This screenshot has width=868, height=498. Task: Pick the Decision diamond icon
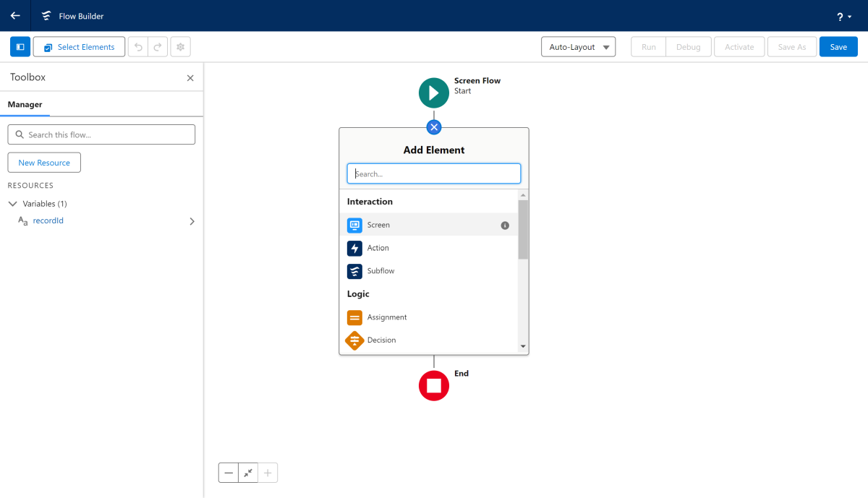click(354, 340)
